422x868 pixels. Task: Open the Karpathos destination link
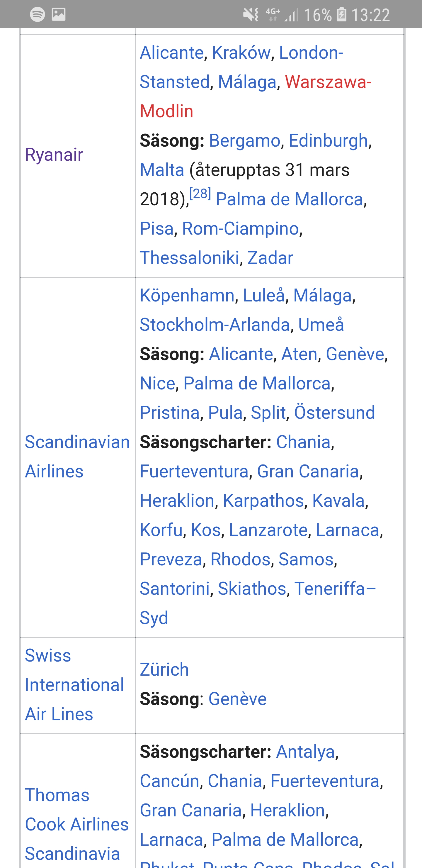[x=263, y=500]
